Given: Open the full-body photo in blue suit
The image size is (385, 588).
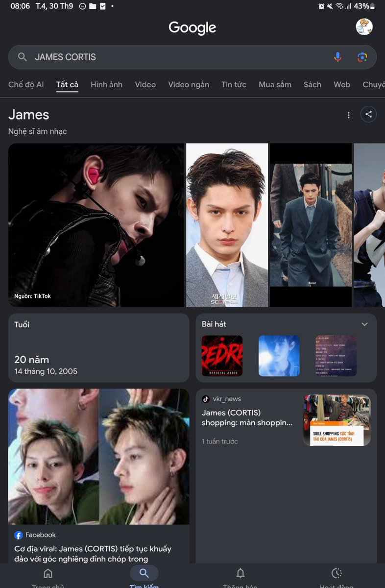Looking at the screenshot, I should coord(311,225).
